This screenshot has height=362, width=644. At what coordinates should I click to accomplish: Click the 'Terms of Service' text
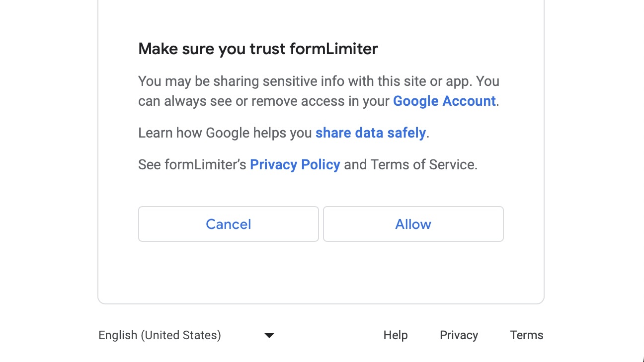tap(423, 165)
